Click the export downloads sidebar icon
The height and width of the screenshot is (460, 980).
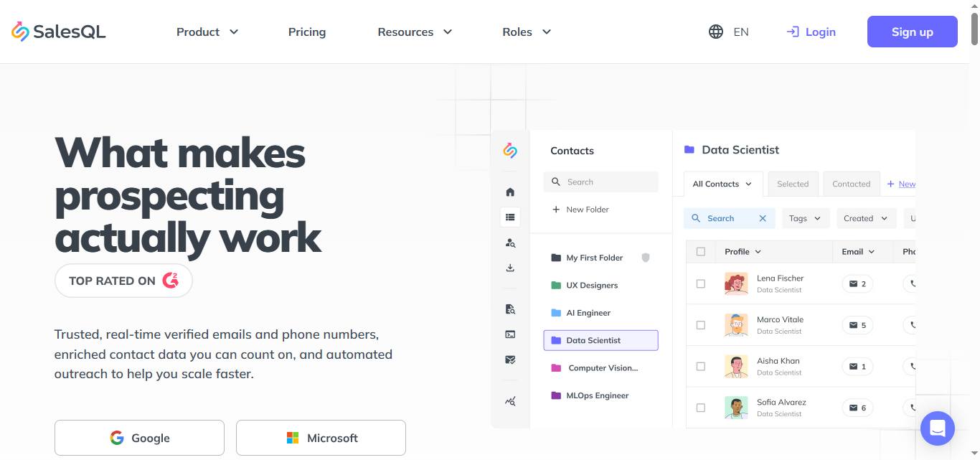(x=510, y=267)
